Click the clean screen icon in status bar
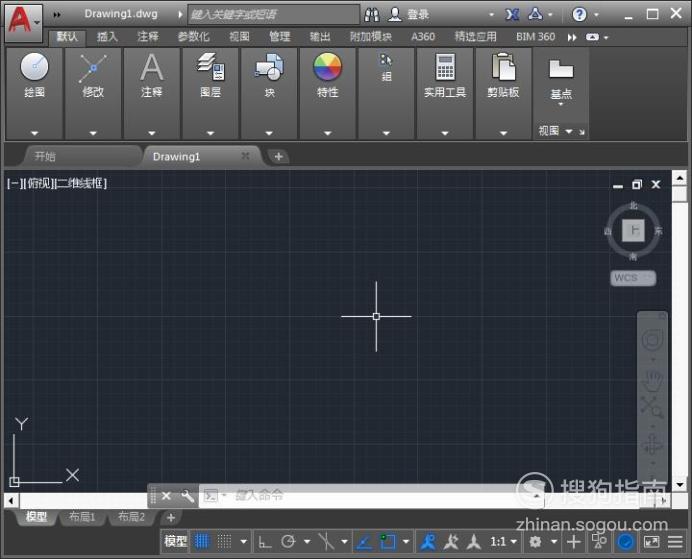The image size is (692, 559). pos(651,542)
